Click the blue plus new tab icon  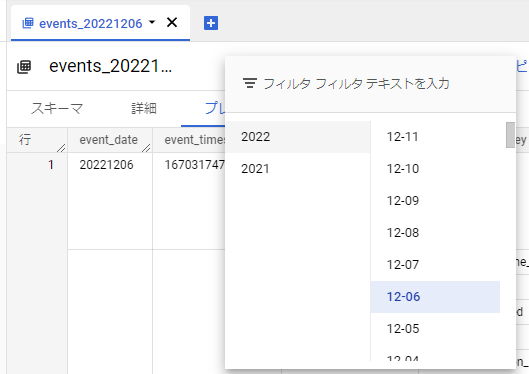pos(211,23)
